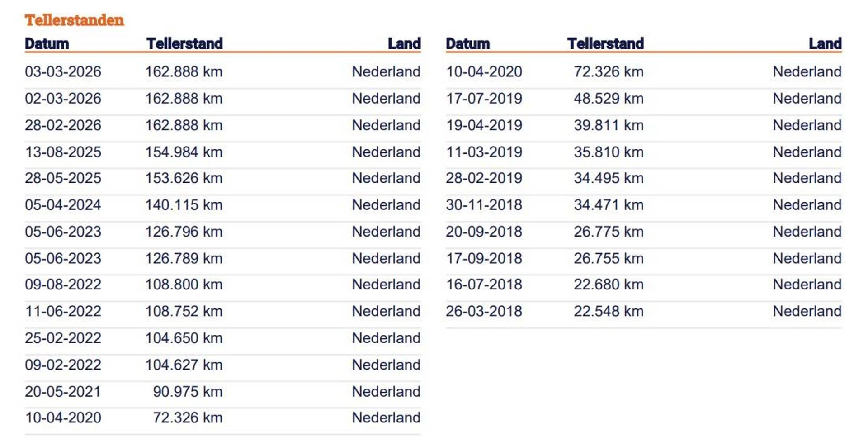Click Nederland in the 11-03-2019 row
The width and height of the screenshot is (868, 446).
(x=807, y=152)
